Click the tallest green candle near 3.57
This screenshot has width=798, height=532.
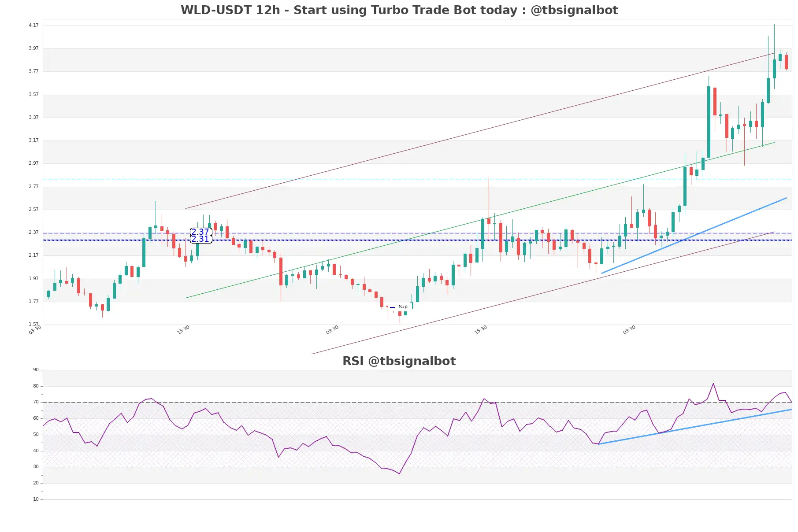[x=709, y=122]
